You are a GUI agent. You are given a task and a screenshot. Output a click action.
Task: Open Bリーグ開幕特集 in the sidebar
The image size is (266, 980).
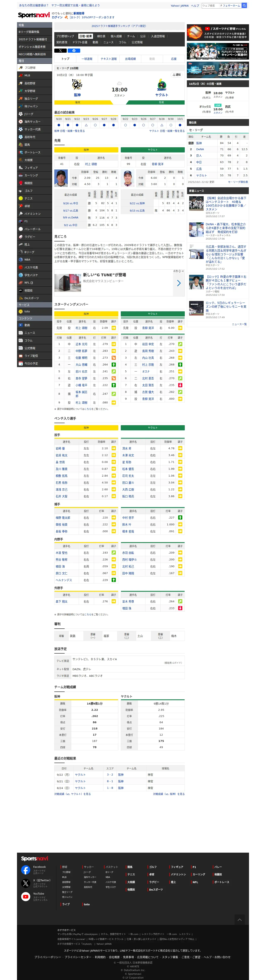(35, 32)
